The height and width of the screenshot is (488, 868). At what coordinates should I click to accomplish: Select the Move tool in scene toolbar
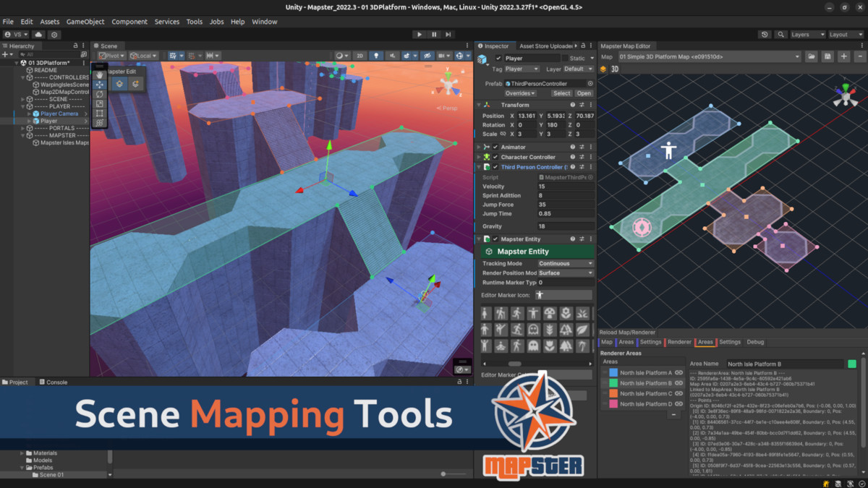tap(100, 85)
